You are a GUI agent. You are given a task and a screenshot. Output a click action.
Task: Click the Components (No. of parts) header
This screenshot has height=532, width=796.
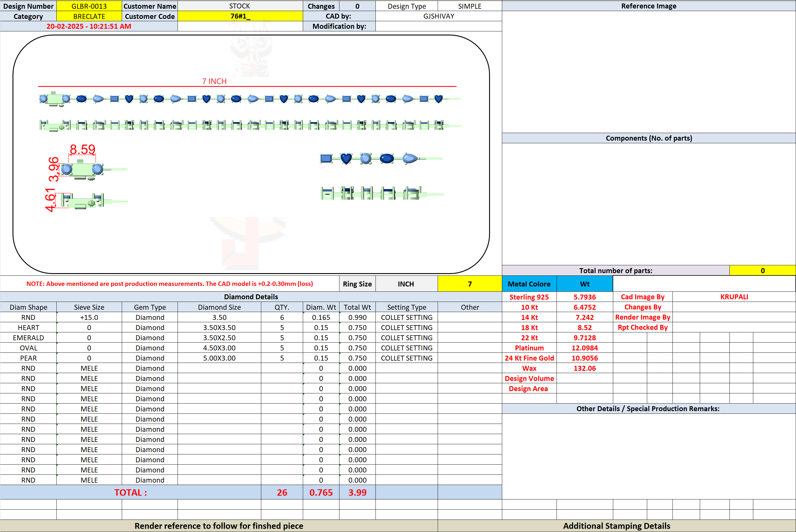click(x=649, y=138)
